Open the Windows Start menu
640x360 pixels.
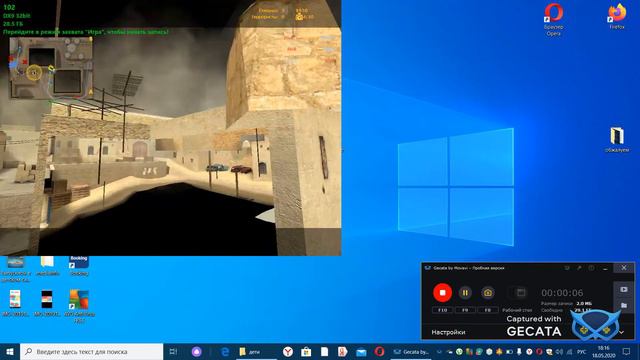10,352
